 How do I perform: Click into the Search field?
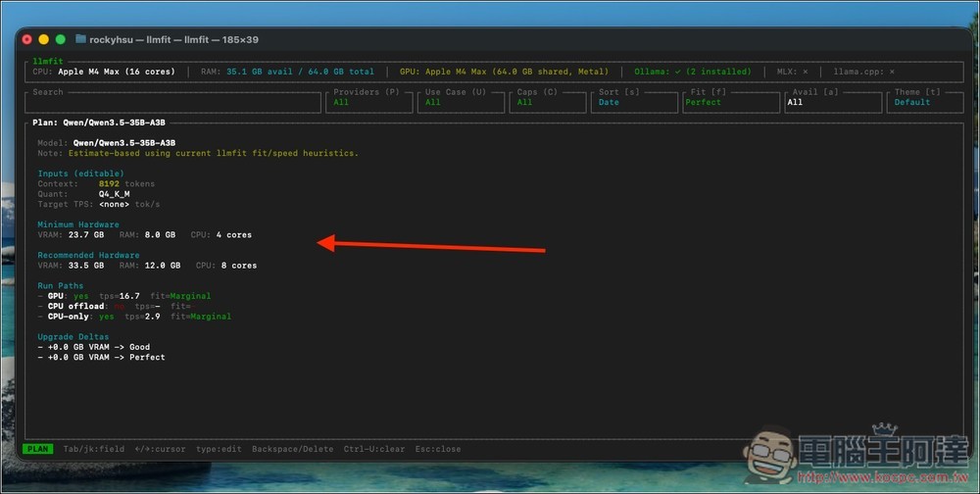coord(174,102)
